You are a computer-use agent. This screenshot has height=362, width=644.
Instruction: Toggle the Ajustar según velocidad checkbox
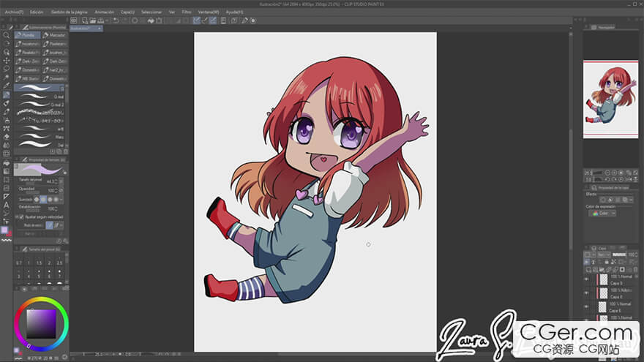[22, 216]
